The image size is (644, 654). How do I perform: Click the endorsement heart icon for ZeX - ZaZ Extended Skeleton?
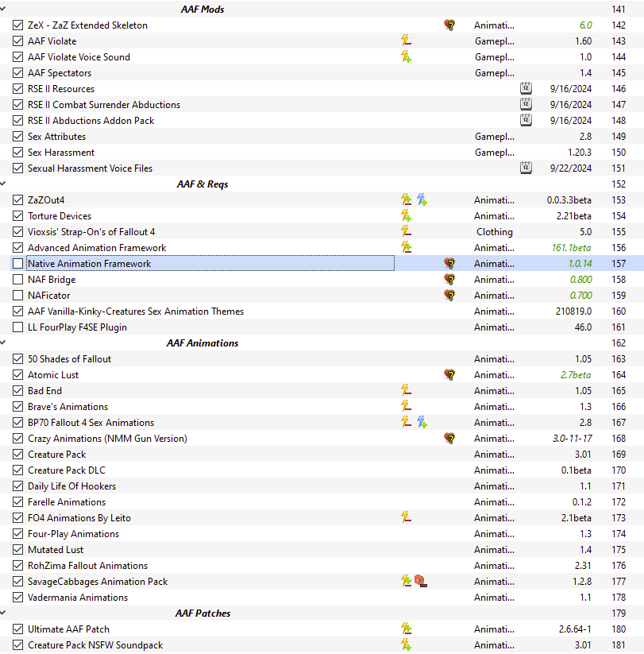(449, 25)
